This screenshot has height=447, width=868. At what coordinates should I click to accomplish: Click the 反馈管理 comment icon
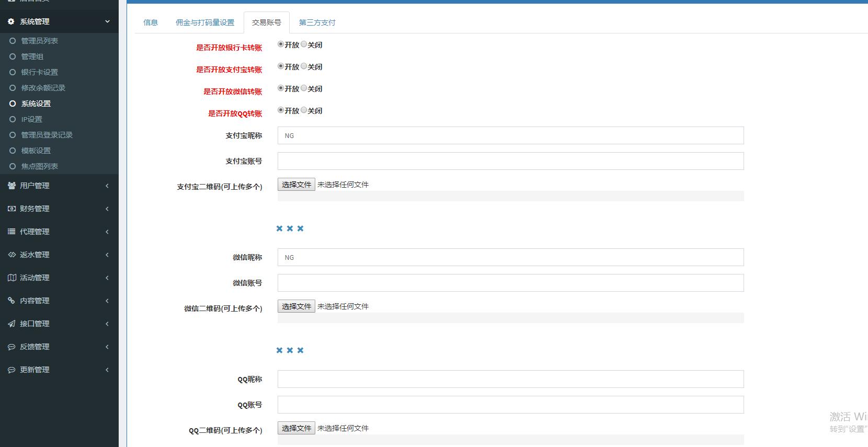point(12,347)
